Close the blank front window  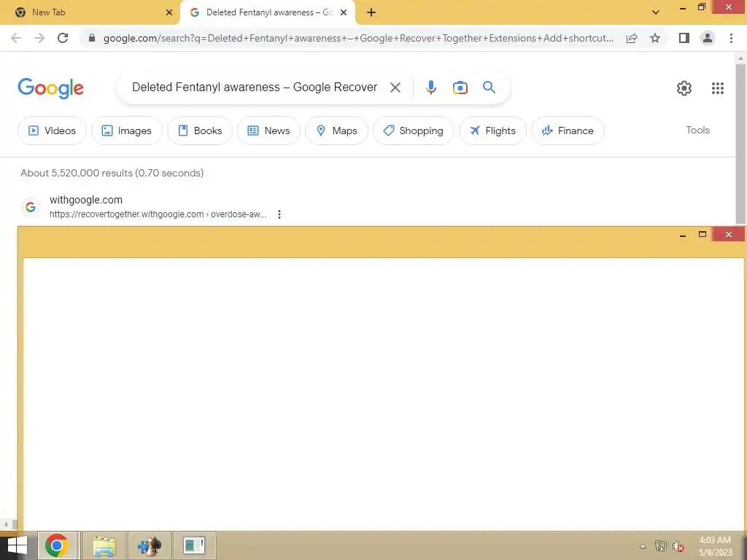click(729, 234)
